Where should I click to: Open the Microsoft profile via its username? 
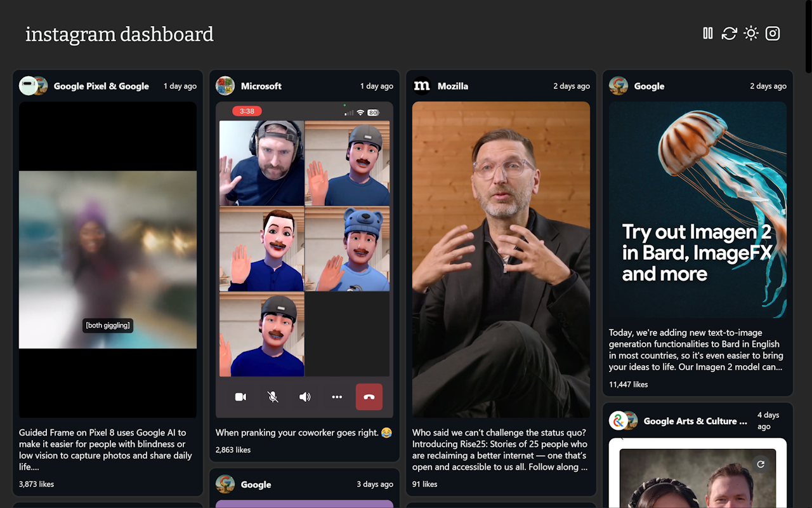tap(261, 86)
